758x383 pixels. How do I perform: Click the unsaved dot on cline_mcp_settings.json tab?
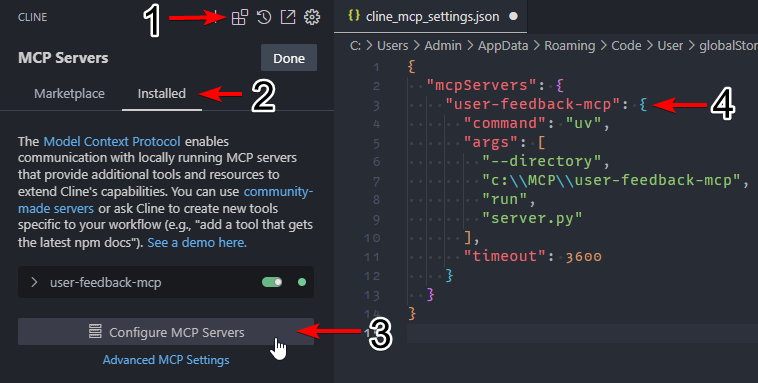tap(513, 16)
